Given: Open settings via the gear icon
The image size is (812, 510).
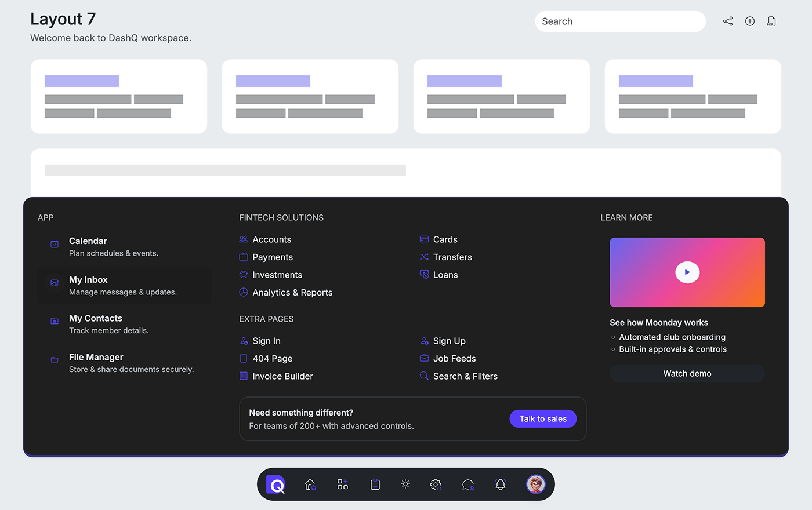Looking at the screenshot, I should (436, 484).
